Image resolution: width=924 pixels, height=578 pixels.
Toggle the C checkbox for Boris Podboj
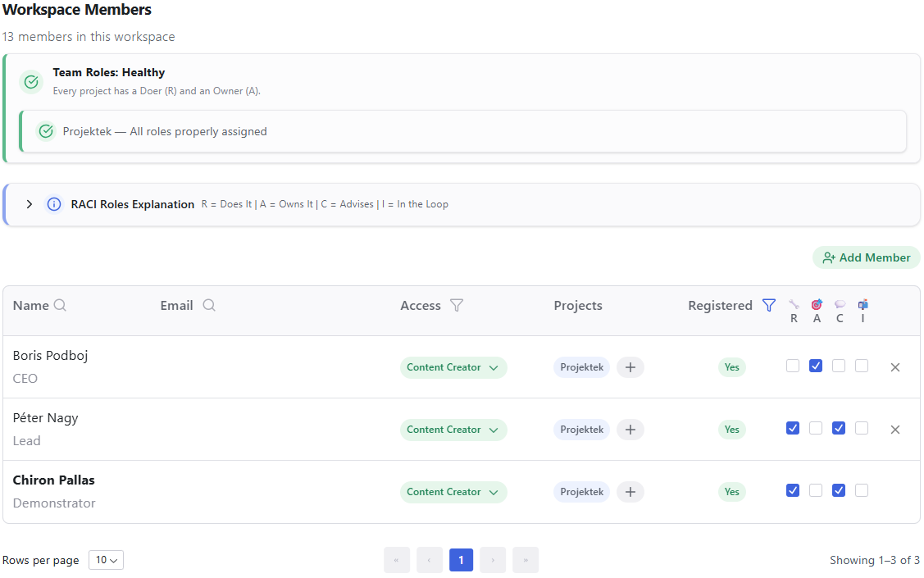(x=839, y=366)
